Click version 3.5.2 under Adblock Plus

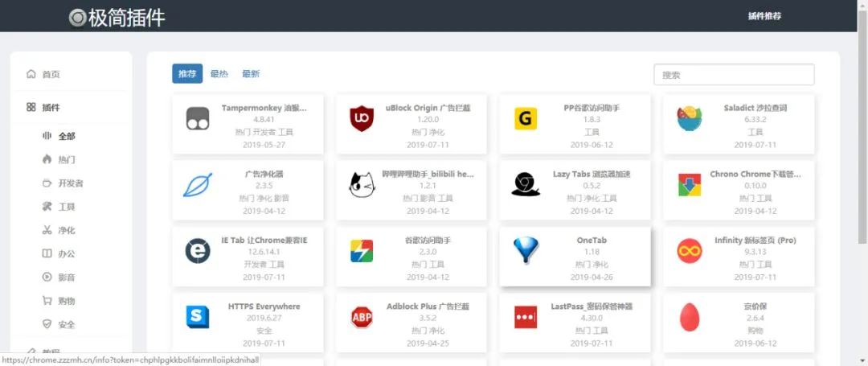coord(428,319)
